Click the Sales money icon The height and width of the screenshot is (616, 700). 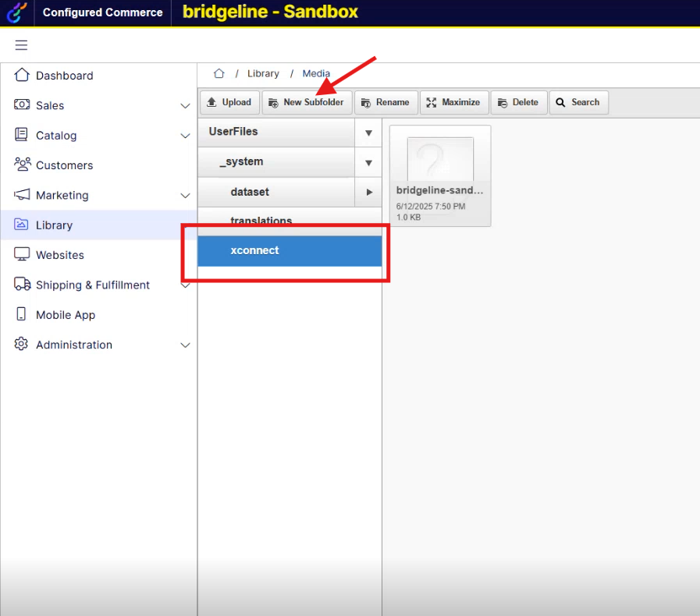click(x=22, y=104)
